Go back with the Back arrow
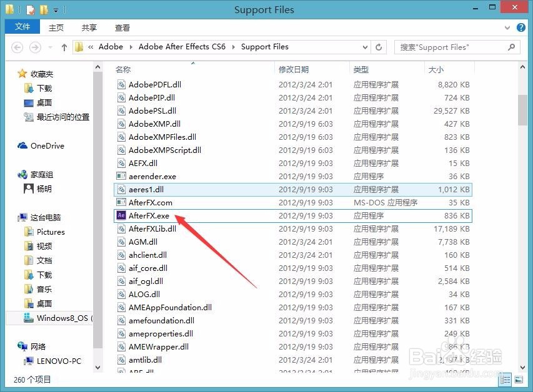 [17, 47]
